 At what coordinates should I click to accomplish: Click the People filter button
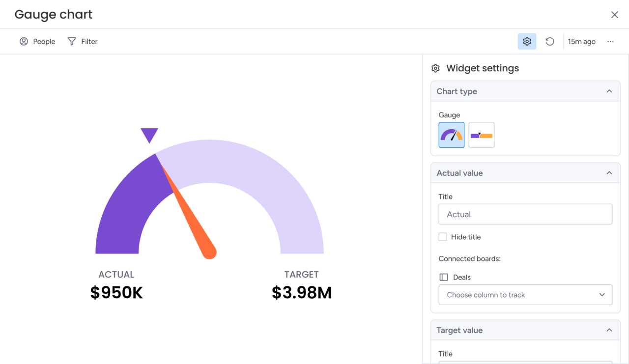(x=37, y=42)
